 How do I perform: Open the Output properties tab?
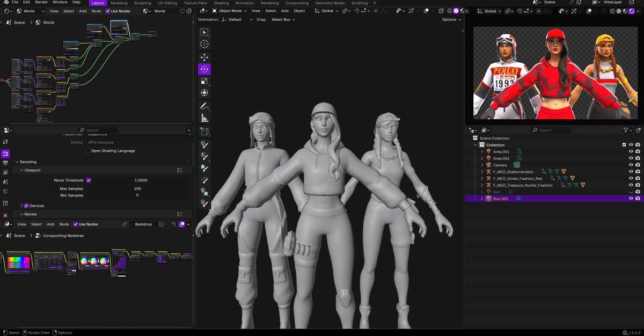pyautogui.click(x=5, y=163)
